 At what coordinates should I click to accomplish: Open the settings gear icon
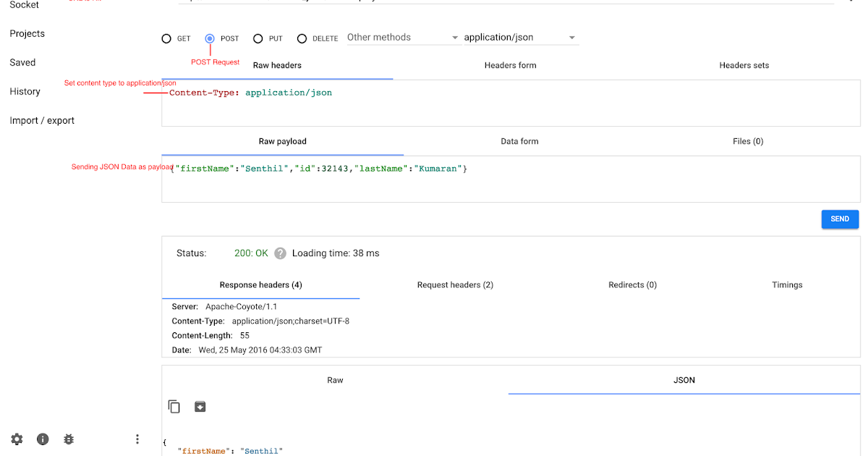[x=17, y=439]
